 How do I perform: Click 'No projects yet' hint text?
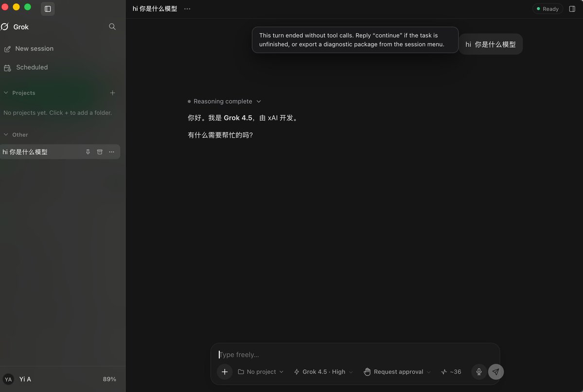point(58,113)
